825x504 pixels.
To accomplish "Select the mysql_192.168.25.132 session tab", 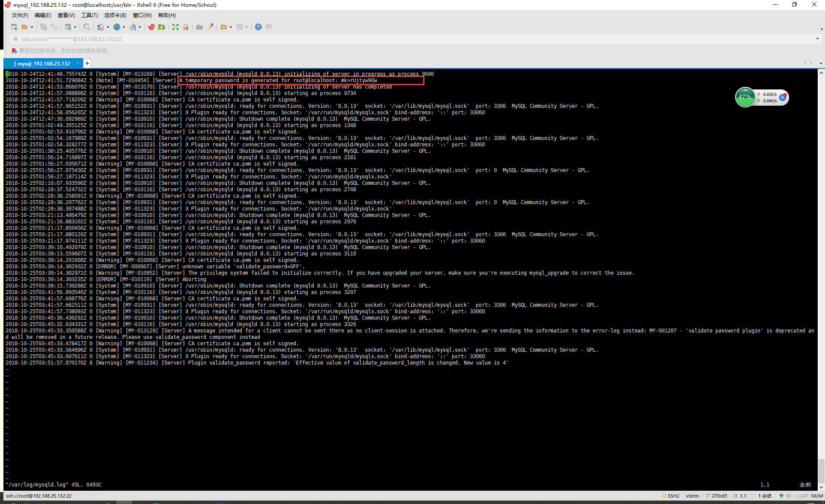I will point(42,63).
